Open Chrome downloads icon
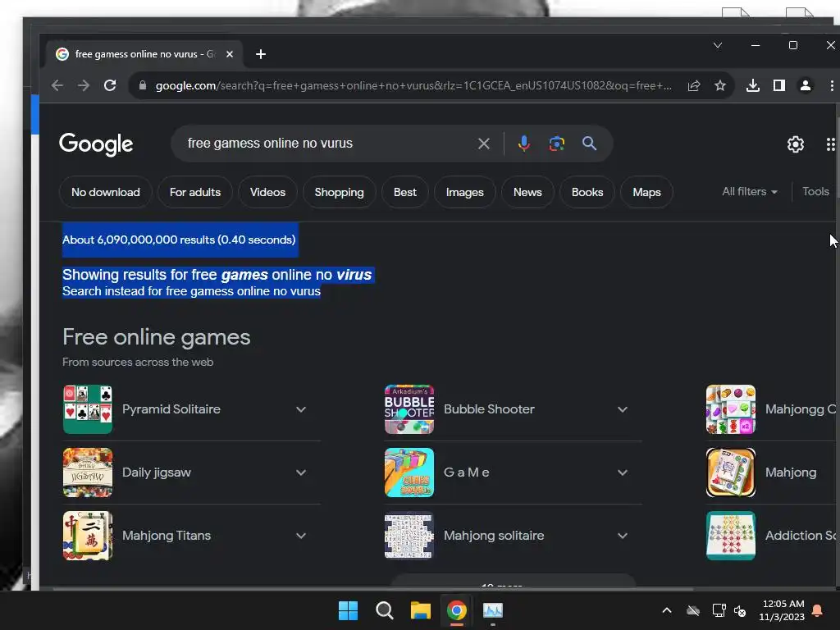This screenshot has height=630, width=840. coord(753,85)
